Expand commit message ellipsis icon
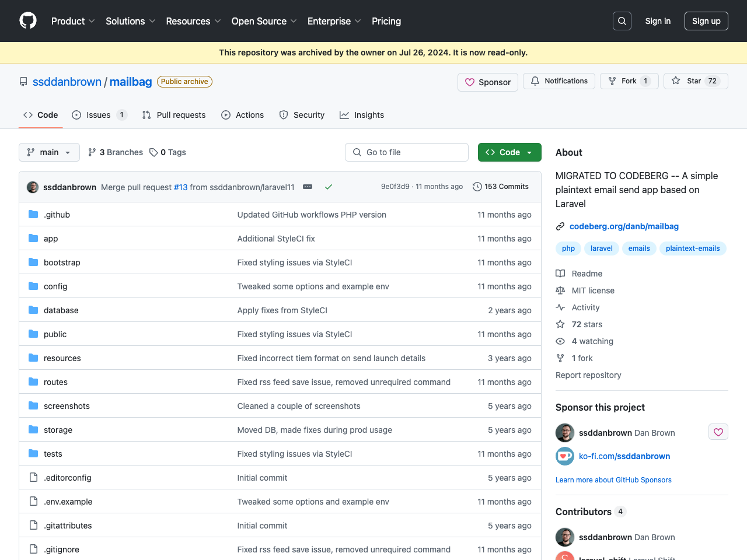Screen dimensions: 747x560 [308, 187]
